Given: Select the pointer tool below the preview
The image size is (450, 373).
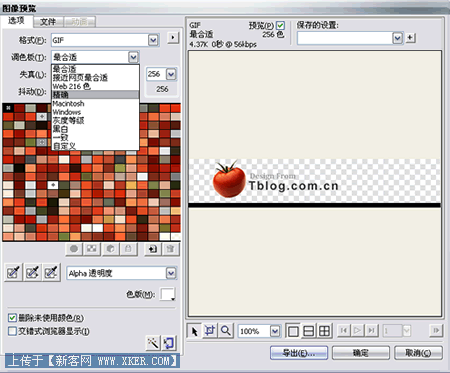Looking at the screenshot, I should click(194, 331).
